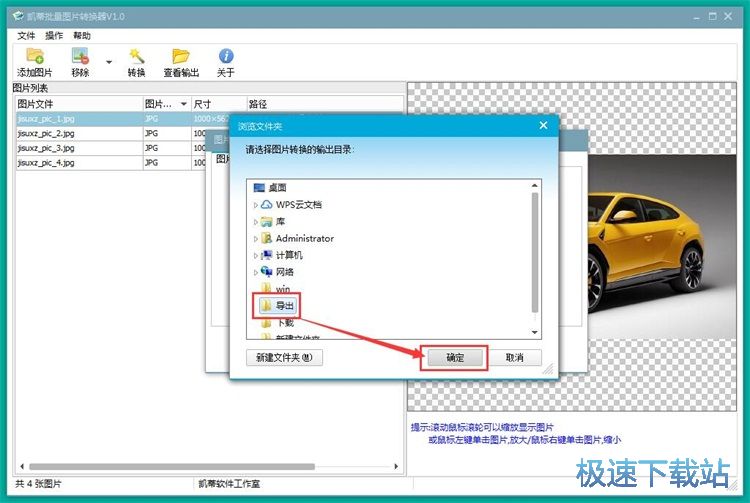Viewport: 750px width, 503px height.
Task: Click the Remove (移除) toolbar icon
Action: point(80,56)
